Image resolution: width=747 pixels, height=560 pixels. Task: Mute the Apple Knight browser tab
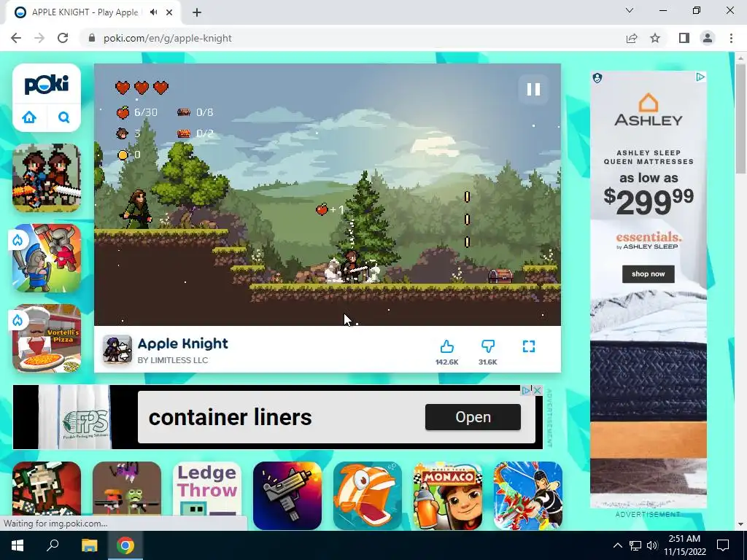pyautogui.click(x=153, y=12)
